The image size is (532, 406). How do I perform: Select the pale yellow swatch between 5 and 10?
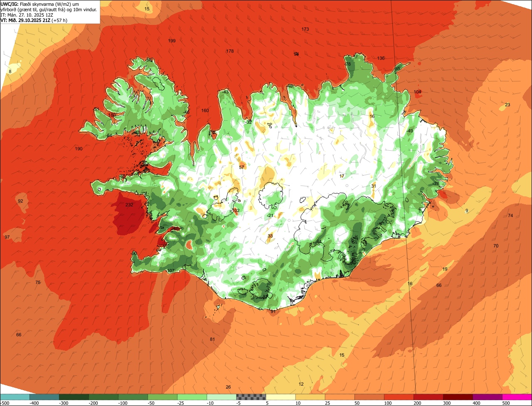[281, 396]
